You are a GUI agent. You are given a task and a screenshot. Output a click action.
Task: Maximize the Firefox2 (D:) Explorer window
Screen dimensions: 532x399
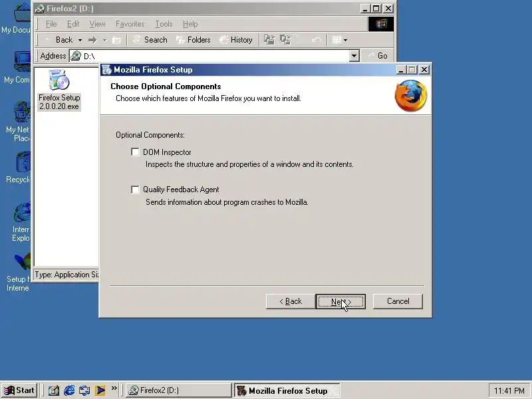click(x=376, y=9)
